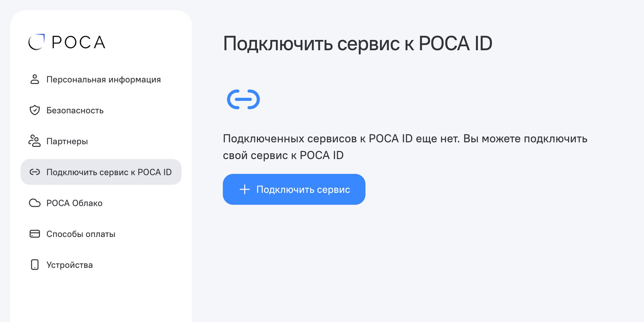Click the large blue link icon
The image size is (644, 322).
(243, 99)
